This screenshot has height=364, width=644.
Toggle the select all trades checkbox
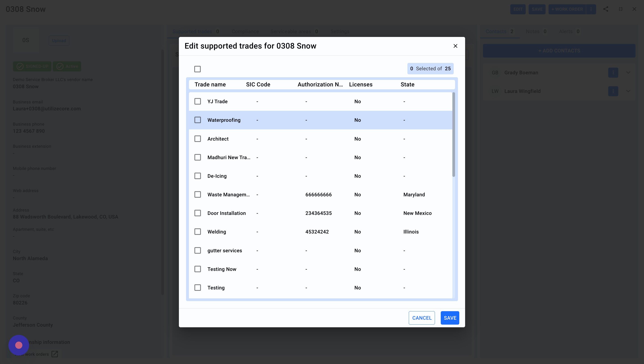197,69
